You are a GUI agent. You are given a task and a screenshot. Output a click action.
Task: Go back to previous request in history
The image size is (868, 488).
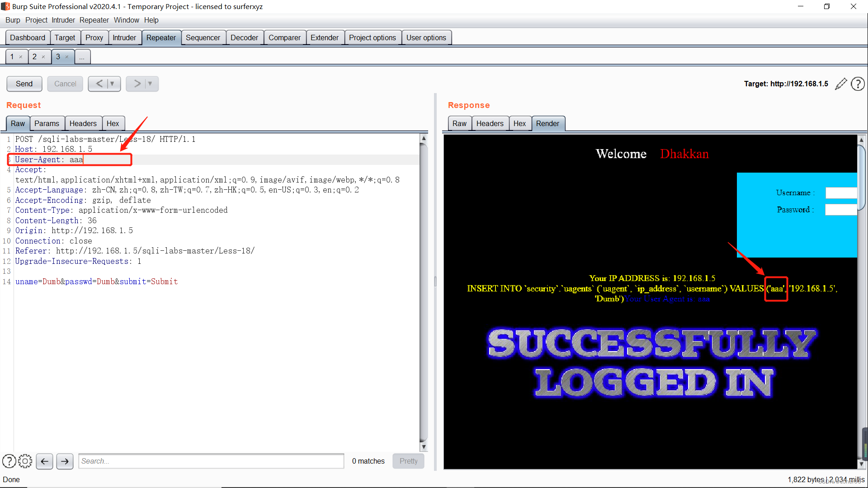[x=99, y=84]
